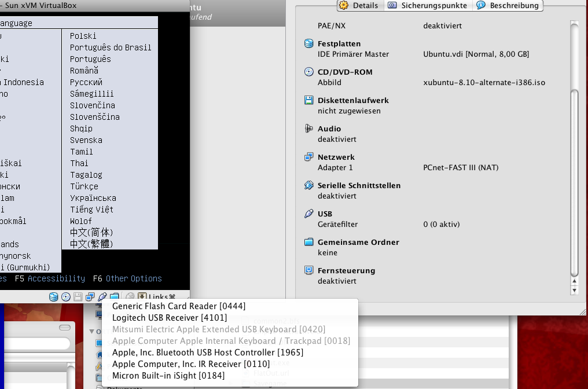Click the xubuntu-8.10-alternate-i386.iso value

[x=484, y=83]
